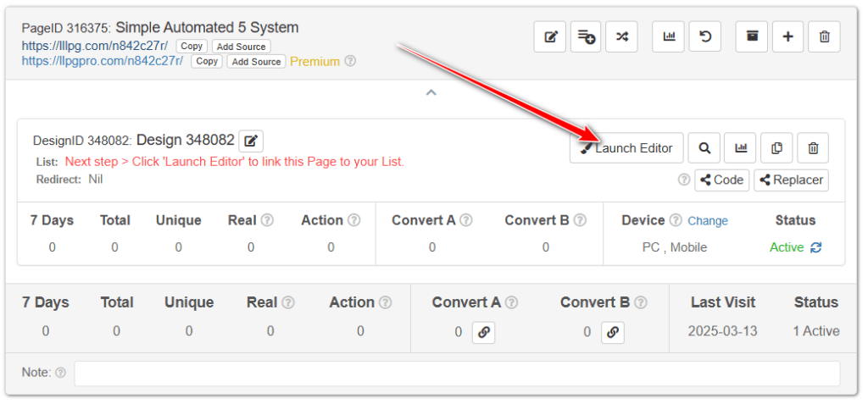The image size is (868, 404).
Task: Rename Design 348082 via edit icon
Action: 251,141
